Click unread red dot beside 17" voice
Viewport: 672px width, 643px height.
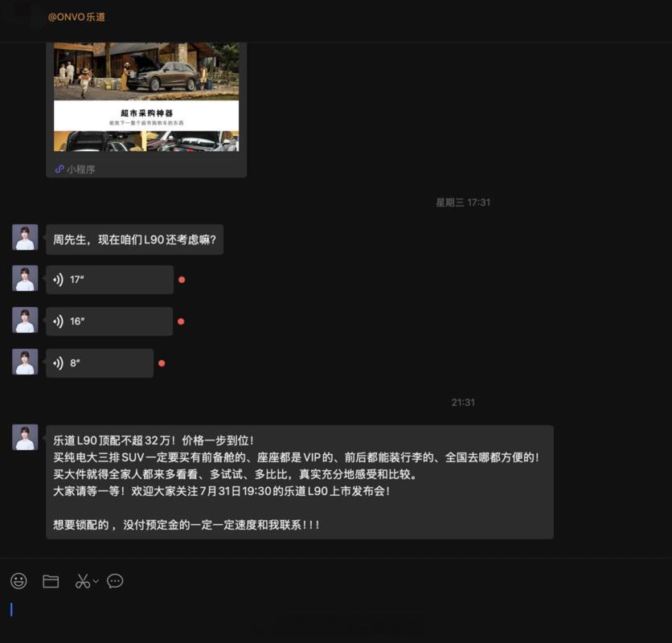coord(182,280)
